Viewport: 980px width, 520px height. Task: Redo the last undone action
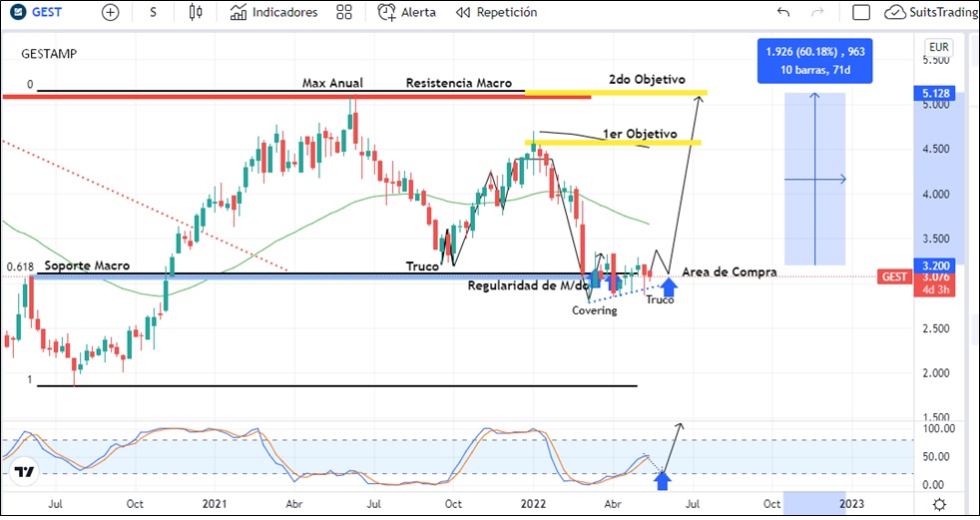(818, 13)
